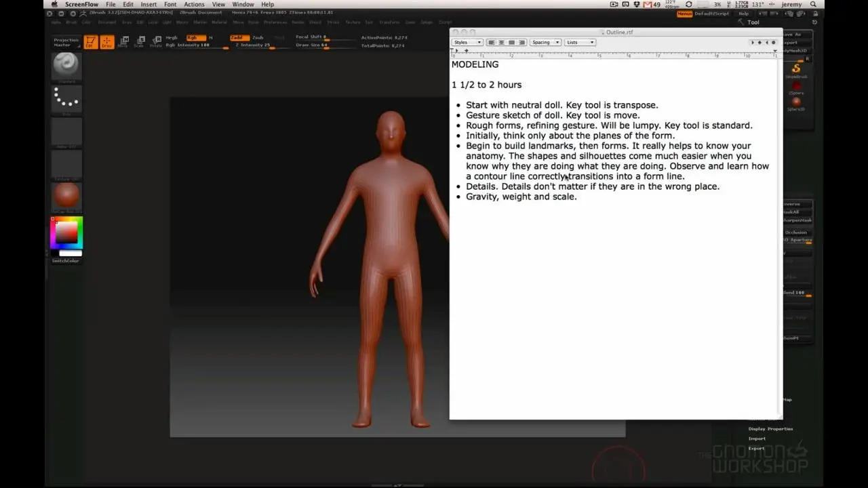Open the Projection Master button
The width and height of the screenshot is (868, 488).
coord(66,42)
